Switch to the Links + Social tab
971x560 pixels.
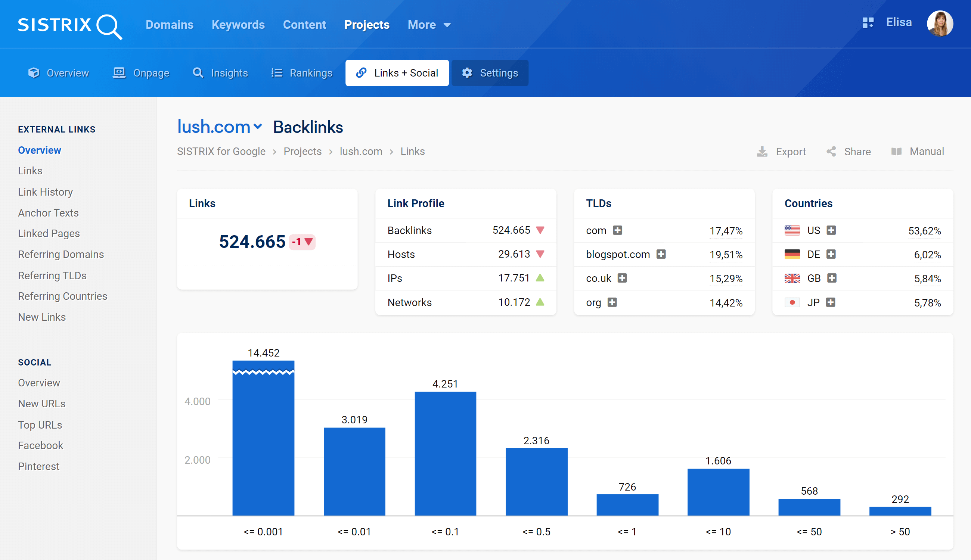pyautogui.click(x=397, y=73)
